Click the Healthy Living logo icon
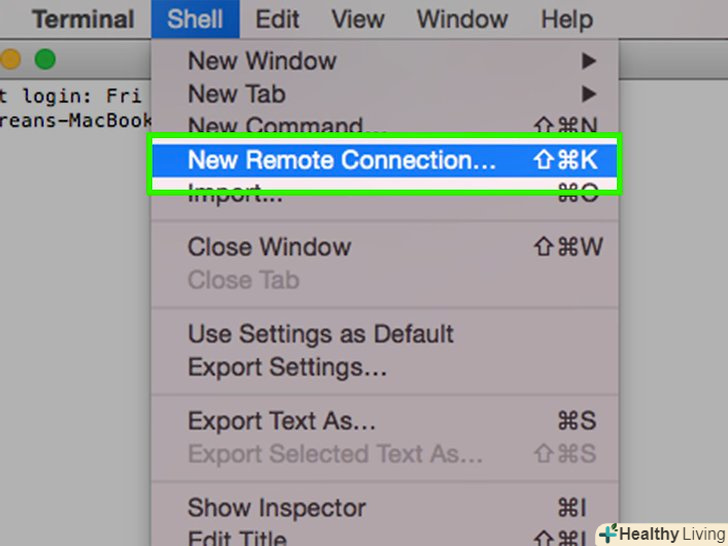 point(607,533)
